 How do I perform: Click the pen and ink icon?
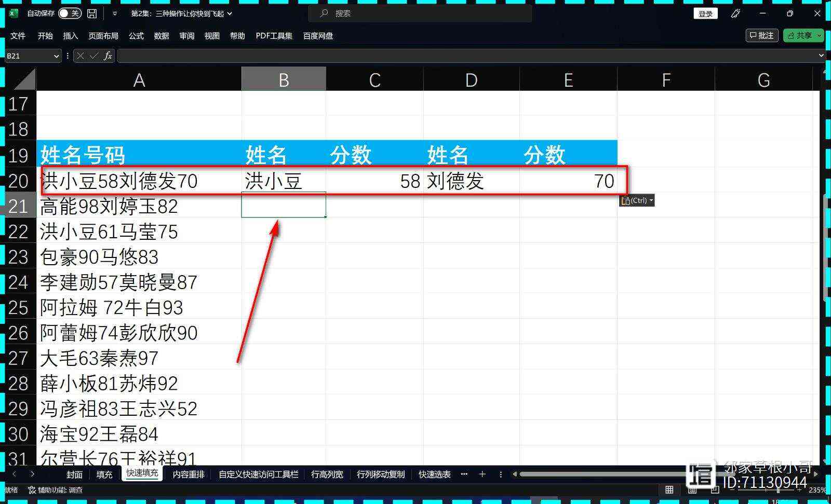(735, 13)
